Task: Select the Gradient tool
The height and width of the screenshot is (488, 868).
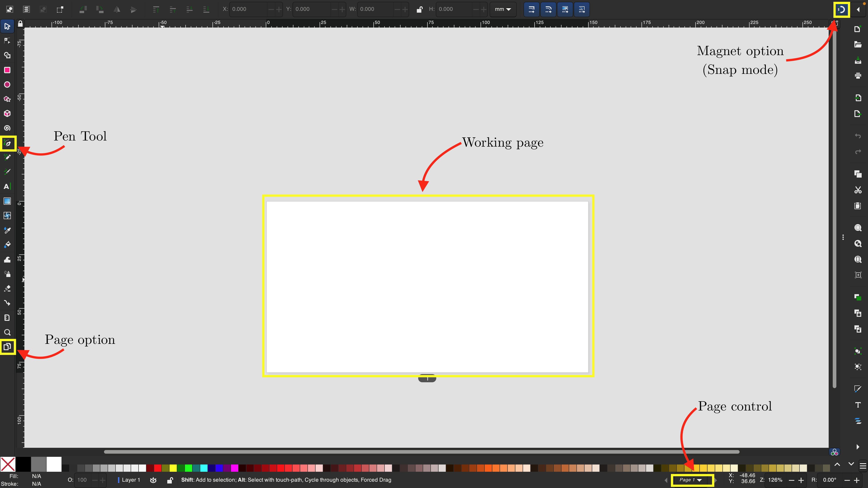Action: (x=7, y=201)
